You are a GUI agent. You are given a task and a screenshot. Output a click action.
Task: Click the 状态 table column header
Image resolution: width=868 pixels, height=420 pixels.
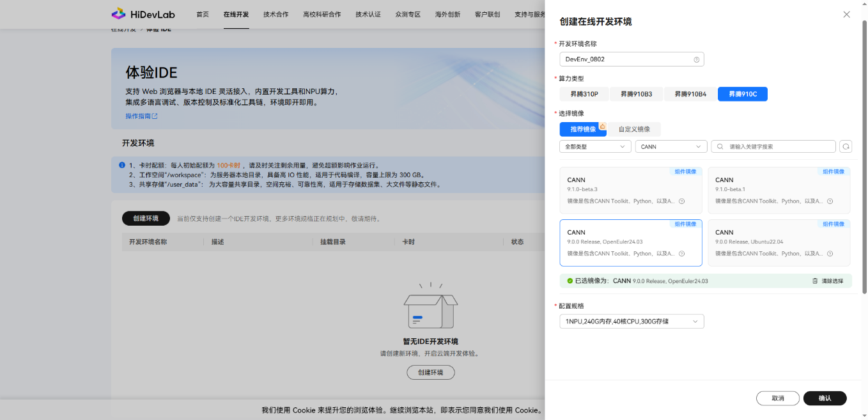pyautogui.click(x=517, y=242)
